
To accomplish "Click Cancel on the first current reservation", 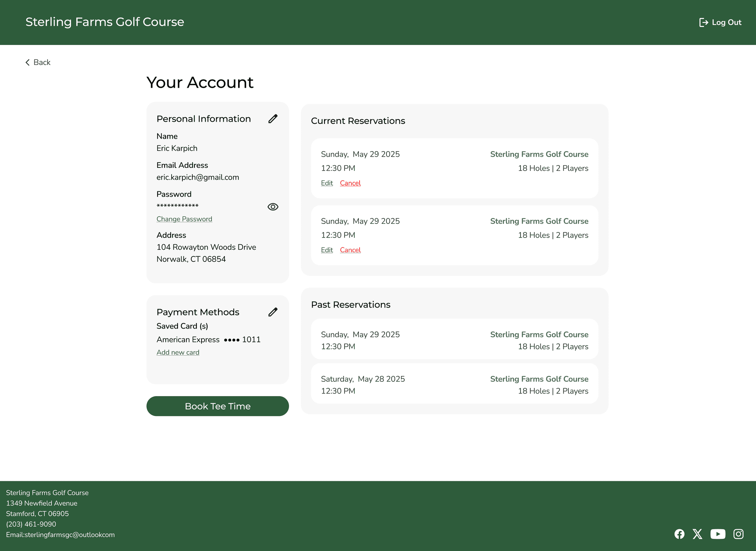I will 350,183.
